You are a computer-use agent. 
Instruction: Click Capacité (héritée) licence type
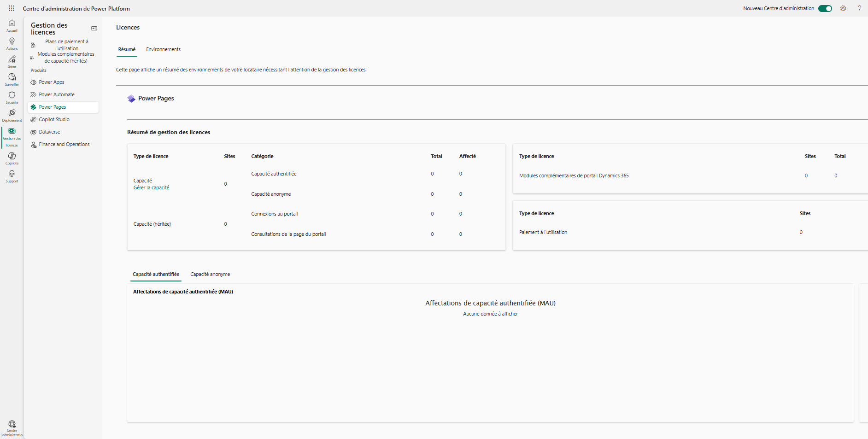[152, 224]
